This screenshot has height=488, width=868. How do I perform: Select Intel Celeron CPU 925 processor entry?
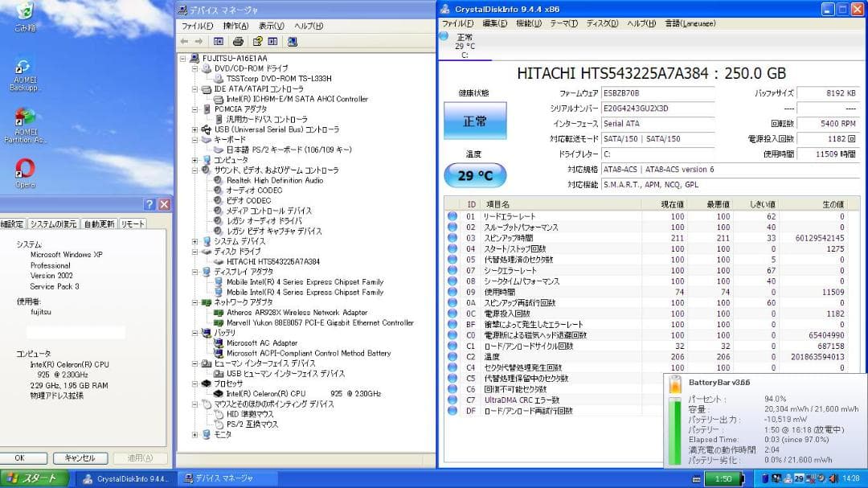[303, 394]
